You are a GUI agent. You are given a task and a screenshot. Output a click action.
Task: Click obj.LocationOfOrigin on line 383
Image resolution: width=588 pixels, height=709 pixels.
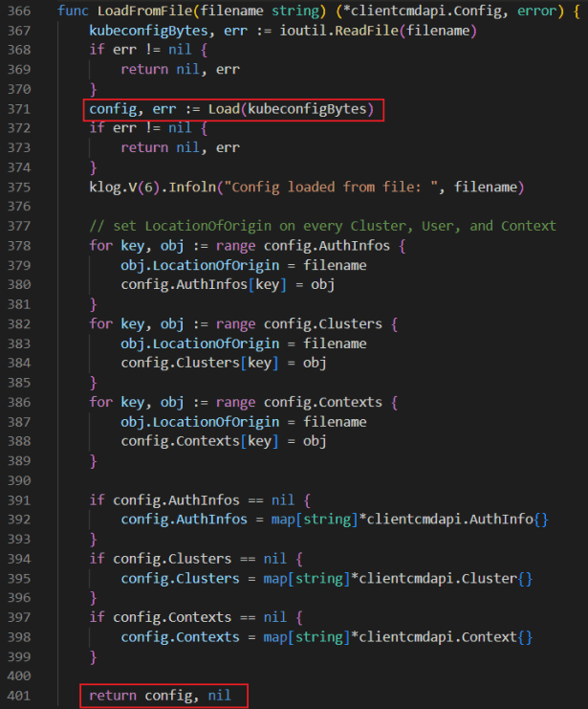[200, 343]
